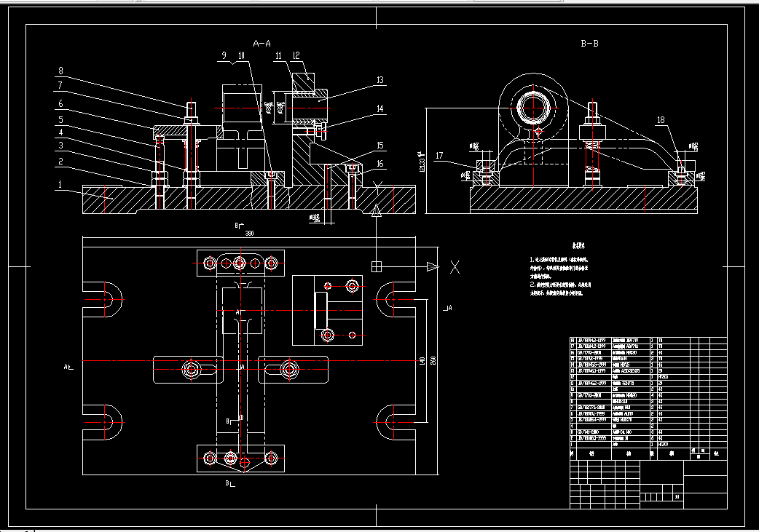Select the 140 vertical dimension text
Image resolution: width=759 pixels, height=532 pixels.
point(422,361)
